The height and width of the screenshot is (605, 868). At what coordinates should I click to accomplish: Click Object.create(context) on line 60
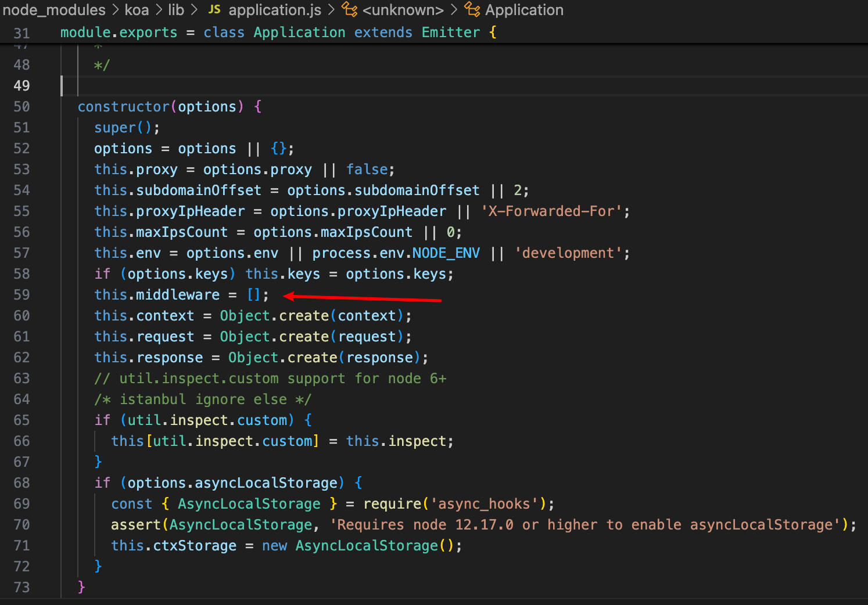(x=312, y=316)
